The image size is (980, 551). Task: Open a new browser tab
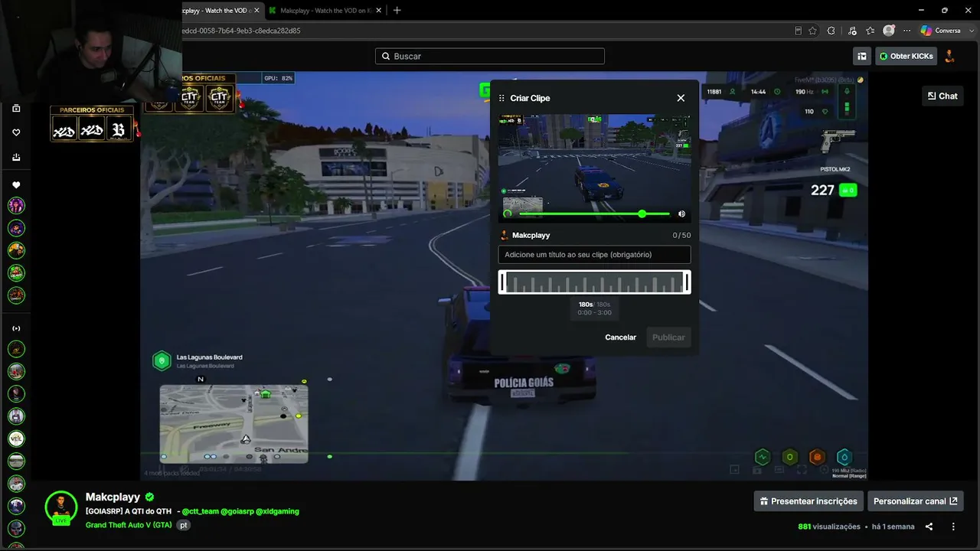click(397, 11)
